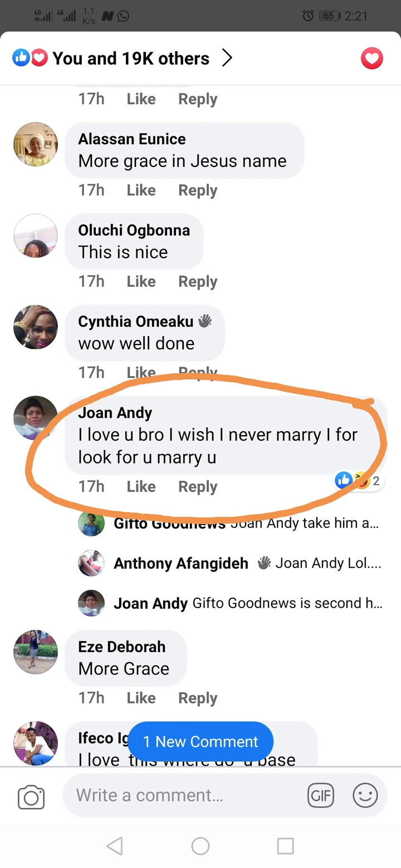
Task: Open Cynthia Omeaku's profile name
Action: (x=136, y=322)
